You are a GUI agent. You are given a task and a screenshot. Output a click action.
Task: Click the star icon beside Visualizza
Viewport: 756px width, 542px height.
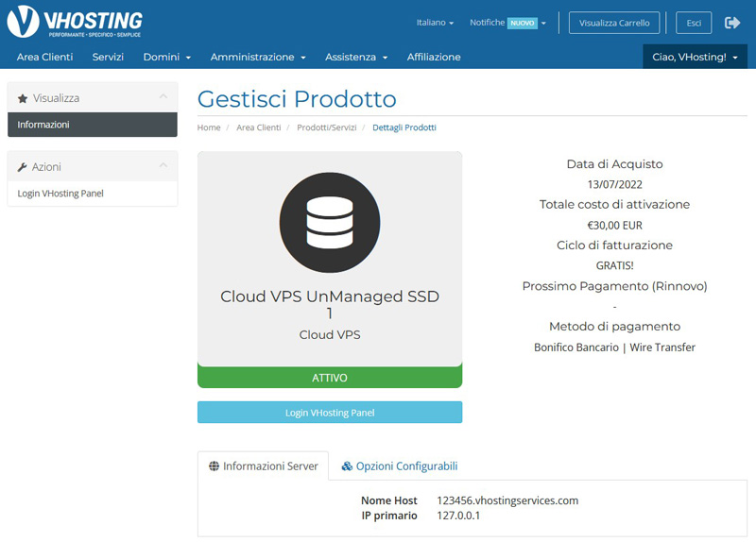pyautogui.click(x=23, y=99)
